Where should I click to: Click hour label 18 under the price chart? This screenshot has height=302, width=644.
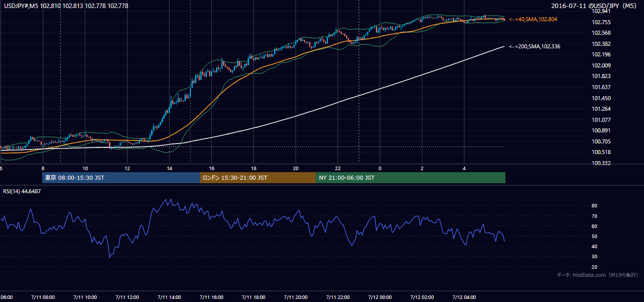(x=254, y=168)
